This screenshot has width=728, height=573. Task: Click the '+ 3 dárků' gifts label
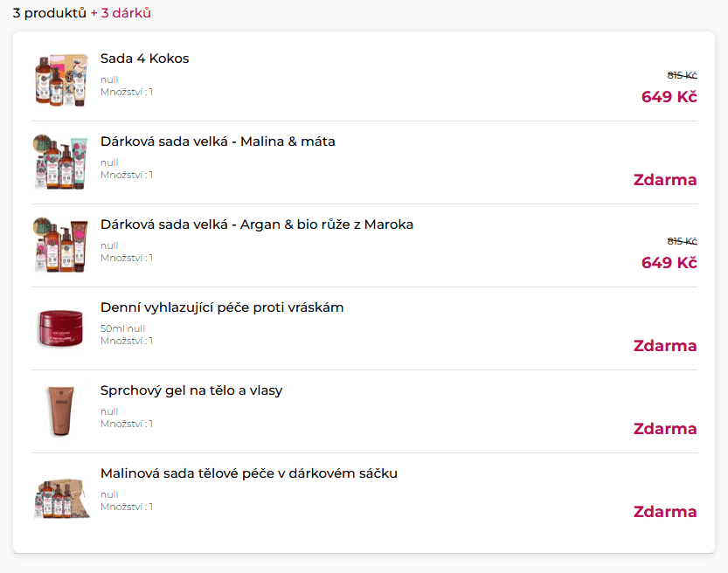click(121, 13)
